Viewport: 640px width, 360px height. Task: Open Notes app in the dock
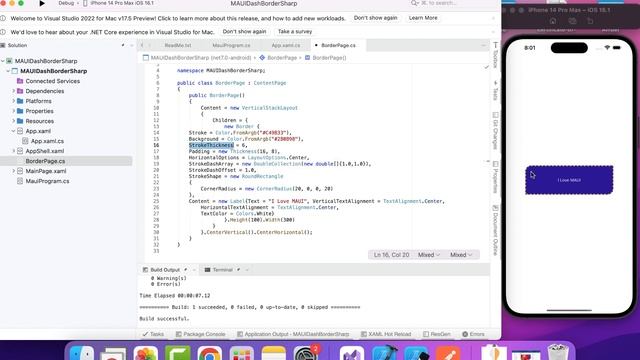(273, 353)
